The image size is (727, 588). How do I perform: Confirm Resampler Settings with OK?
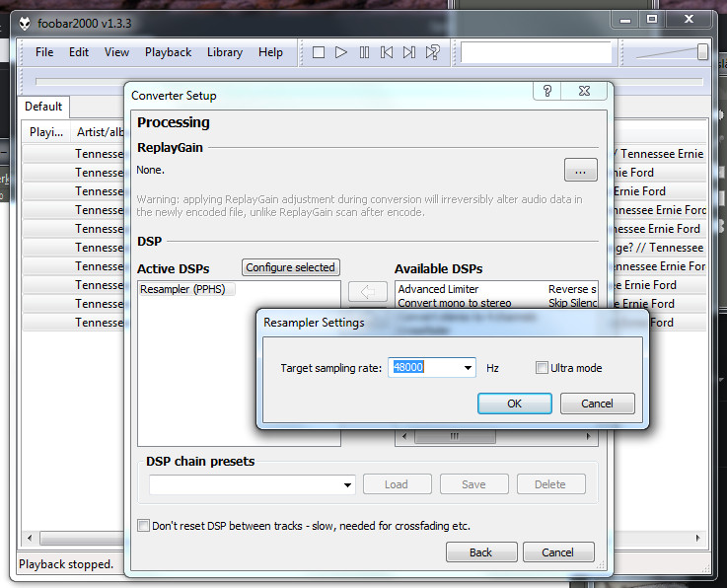pyautogui.click(x=515, y=404)
